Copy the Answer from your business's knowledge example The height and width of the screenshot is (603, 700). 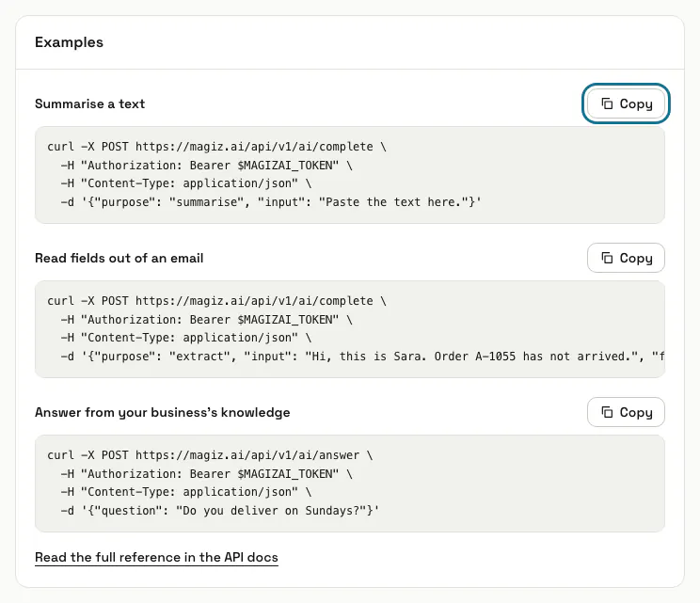pos(626,412)
